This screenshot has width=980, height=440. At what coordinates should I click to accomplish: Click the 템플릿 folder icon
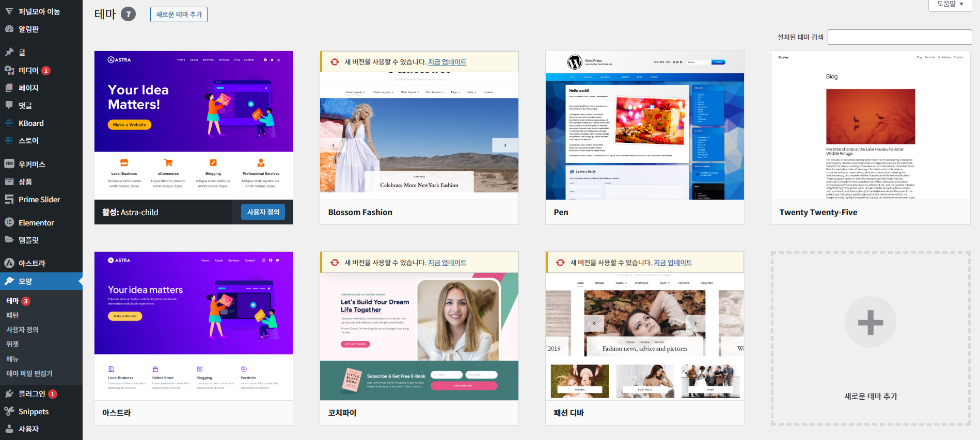(9, 240)
